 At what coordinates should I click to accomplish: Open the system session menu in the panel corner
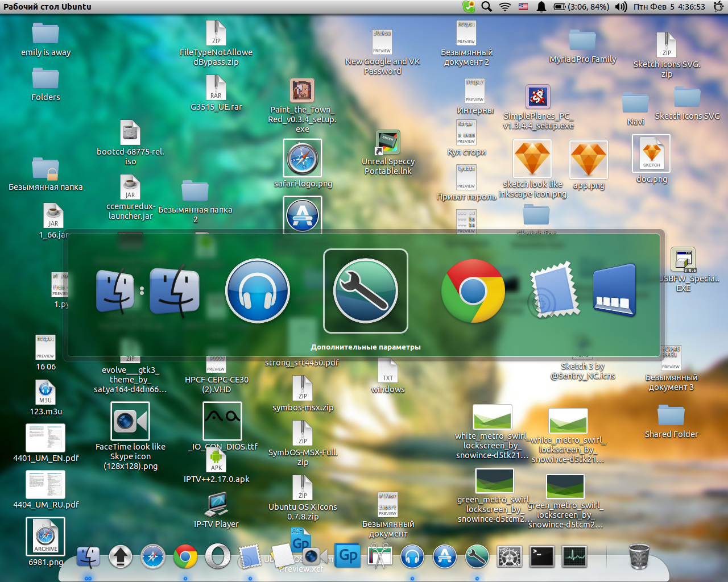[x=717, y=7]
